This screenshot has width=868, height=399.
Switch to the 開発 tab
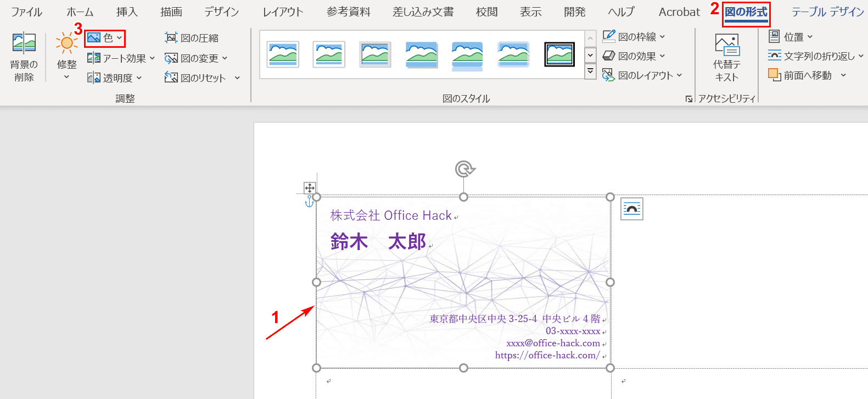(575, 12)
